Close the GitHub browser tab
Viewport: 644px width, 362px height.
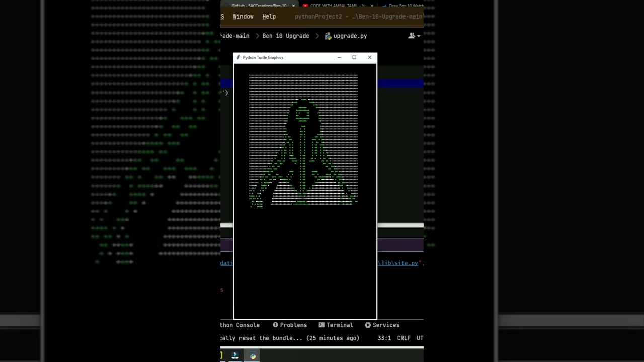click(293, 6)
